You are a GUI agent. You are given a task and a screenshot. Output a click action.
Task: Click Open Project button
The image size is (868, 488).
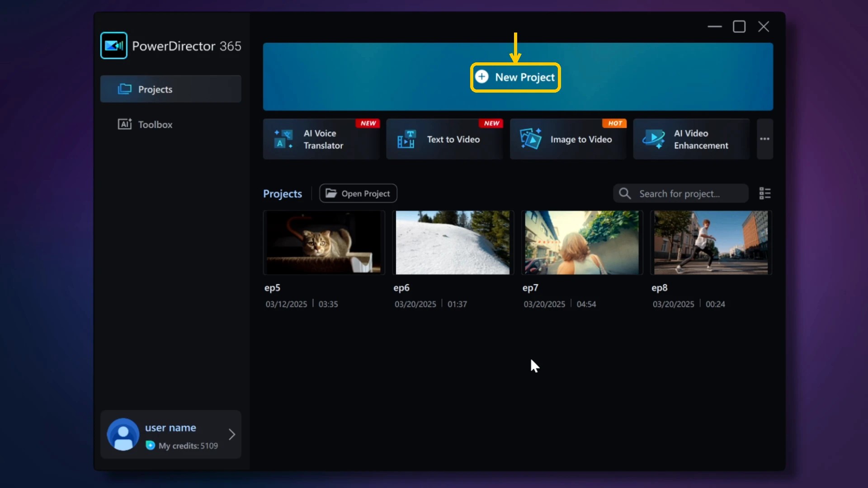coord(358,193)
